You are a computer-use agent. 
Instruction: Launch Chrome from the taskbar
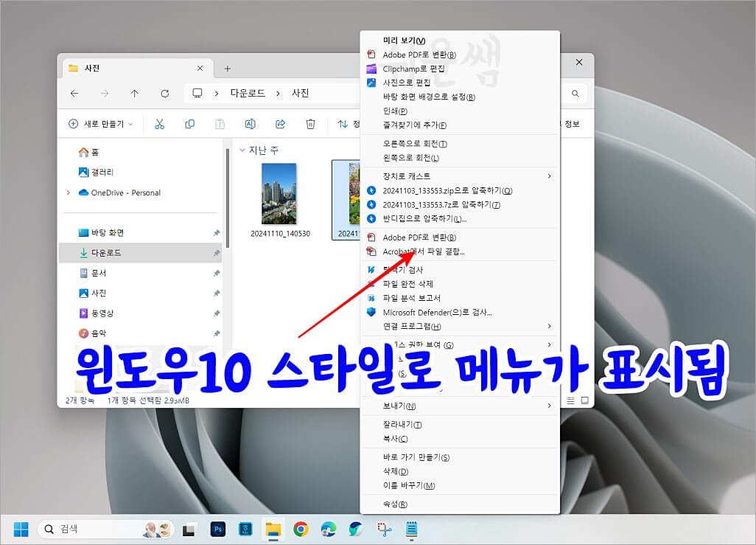pyautogui.click(x=301, y=529)
